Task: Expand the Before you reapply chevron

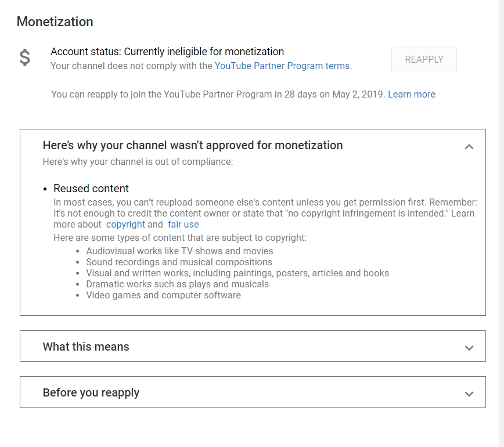Action: [x=469, y=394]
